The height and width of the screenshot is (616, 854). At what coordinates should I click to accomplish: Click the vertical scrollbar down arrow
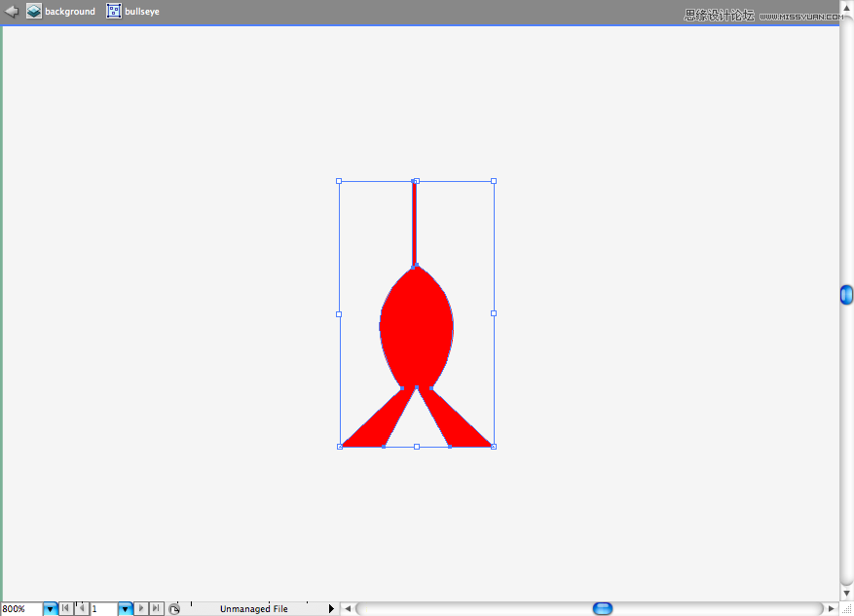click(x=847, y=594)
